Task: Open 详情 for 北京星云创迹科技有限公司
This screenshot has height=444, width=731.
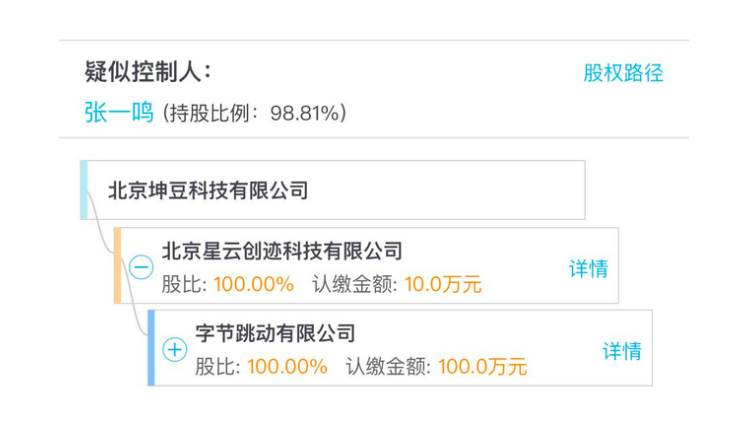Action: [x=589, y=269]
